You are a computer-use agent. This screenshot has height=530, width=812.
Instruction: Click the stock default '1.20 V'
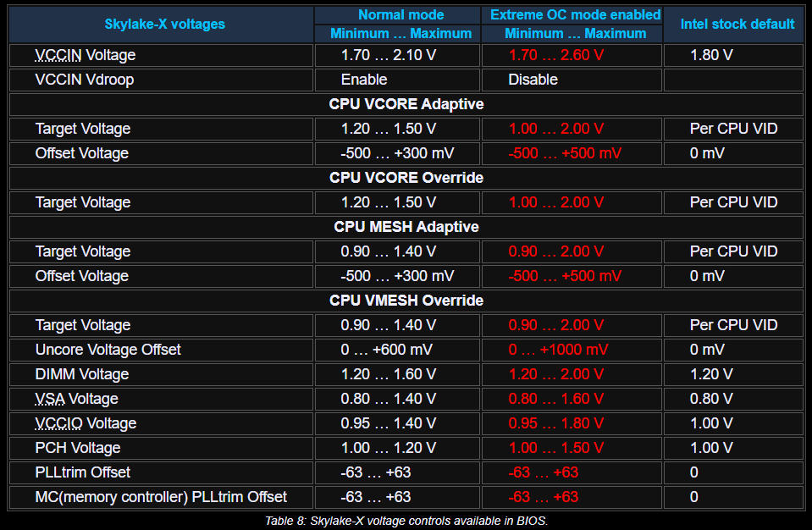pos(711,374)
